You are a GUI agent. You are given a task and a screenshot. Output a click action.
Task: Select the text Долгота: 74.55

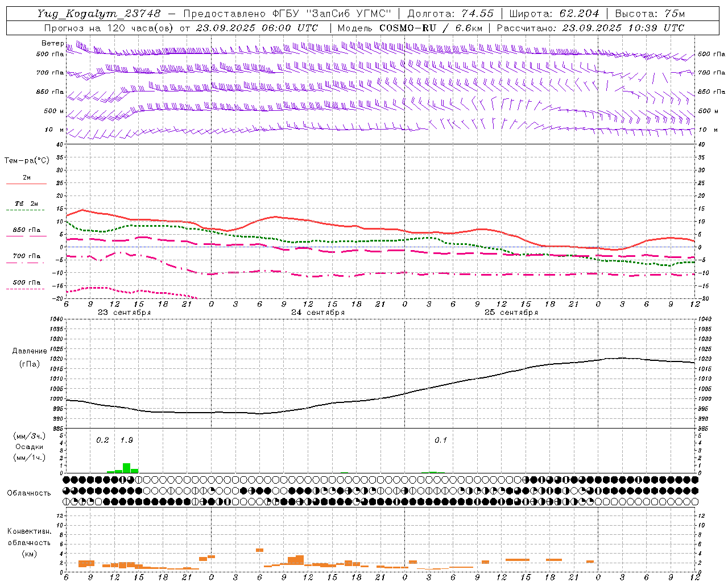coord(450,14)
